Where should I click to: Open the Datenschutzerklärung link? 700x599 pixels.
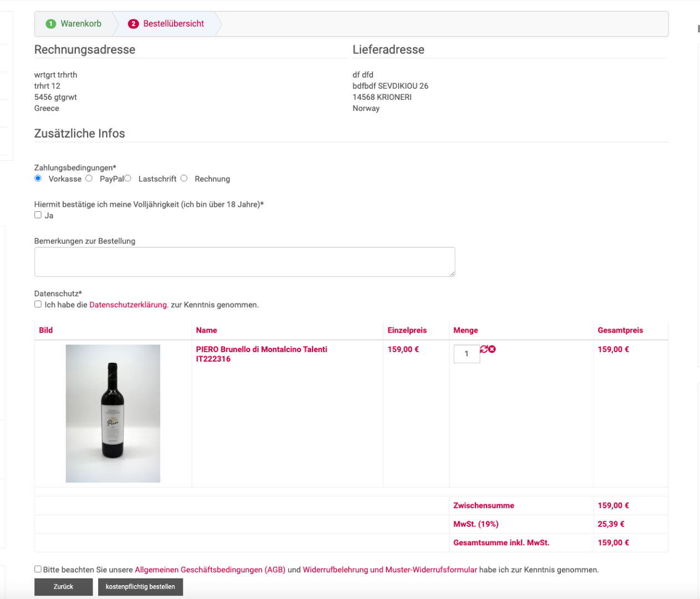(129, 305)
